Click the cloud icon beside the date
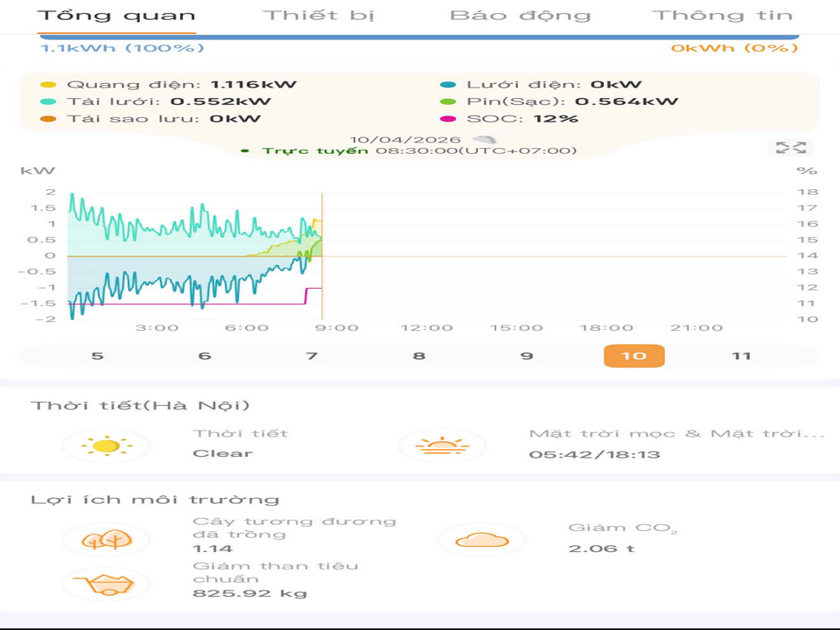This screenshot has width=840, height=630. (x=484, y=139)
